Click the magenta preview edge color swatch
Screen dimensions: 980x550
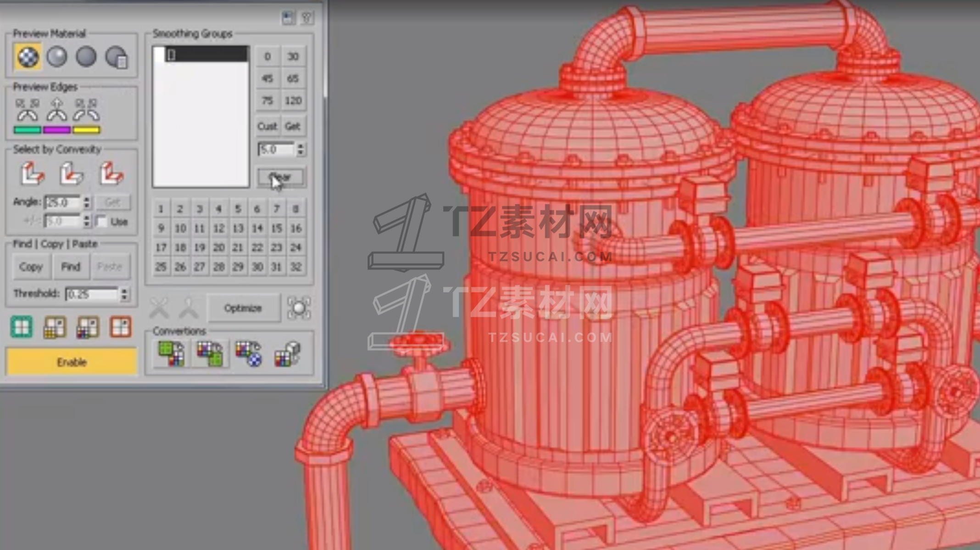(x=57, y=130)
